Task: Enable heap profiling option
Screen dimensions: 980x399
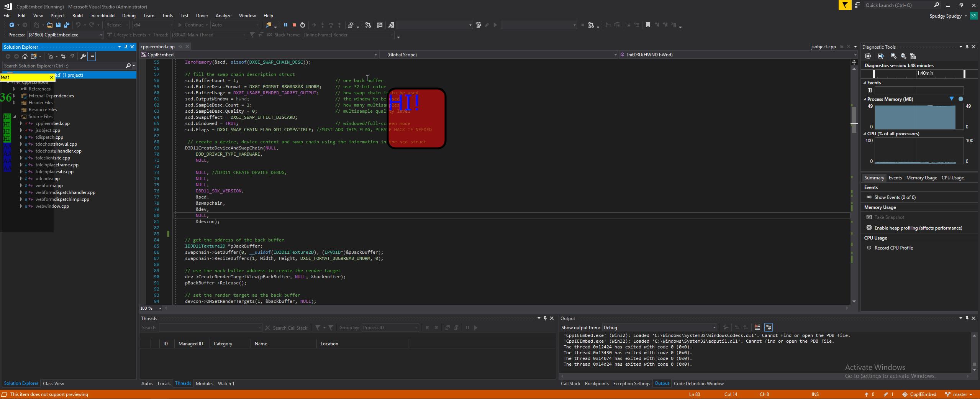Action: coord(918,228)
